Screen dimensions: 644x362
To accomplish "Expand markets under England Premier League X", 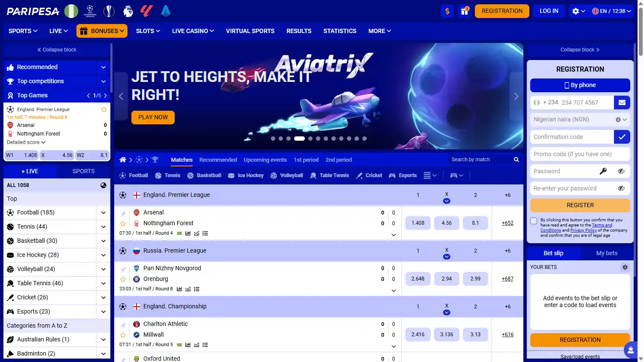I will click(x=447, y=201).
